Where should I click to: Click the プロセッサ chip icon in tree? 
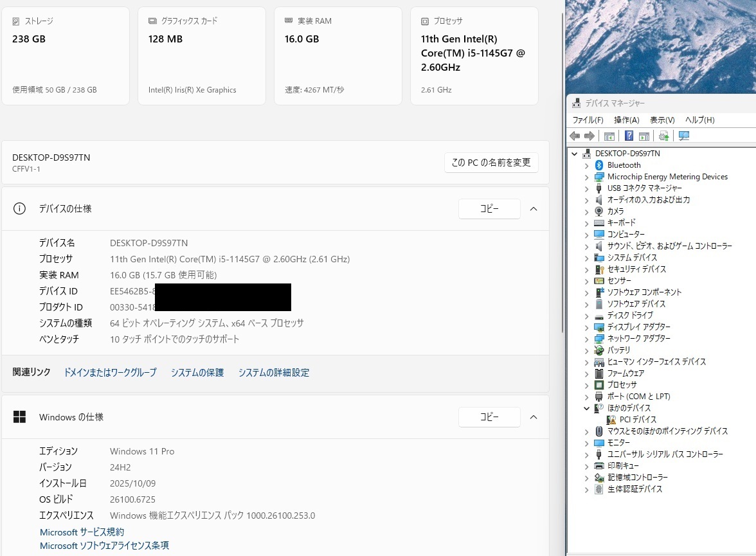pyautogui.click(x=599, y=385)
